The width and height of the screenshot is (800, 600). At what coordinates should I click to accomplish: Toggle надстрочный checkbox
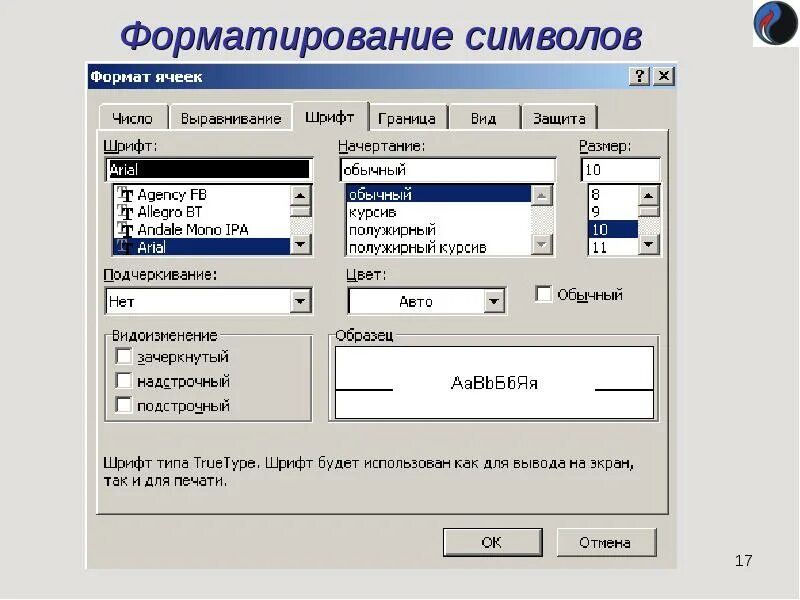[123, 381]
